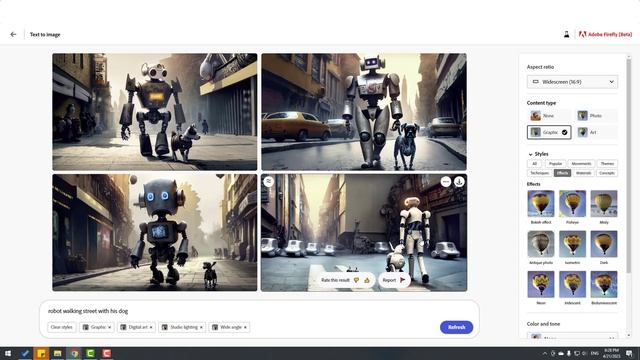The image size is (640, 360).
Task: Deselect the Graphic content type
Action: click(549, 132)
